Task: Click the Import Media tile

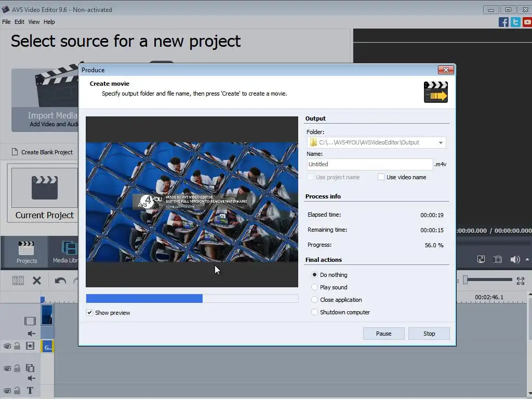Action: (x=45, y=100)
